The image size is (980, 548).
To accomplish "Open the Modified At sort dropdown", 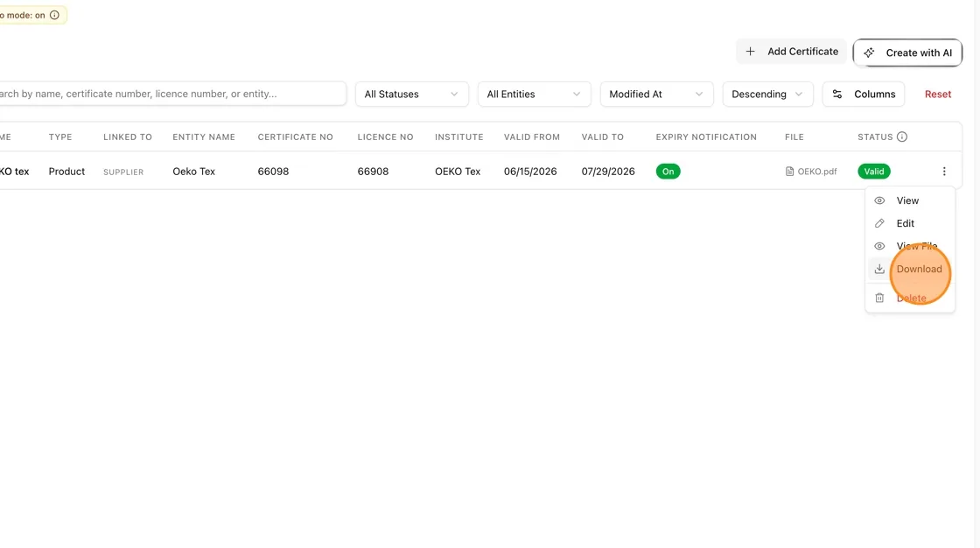I will tap(656, 94).
